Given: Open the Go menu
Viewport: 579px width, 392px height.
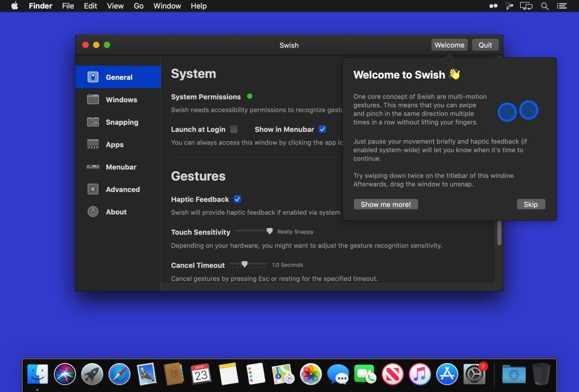Looking at the screenshot, I should (139, 6).
